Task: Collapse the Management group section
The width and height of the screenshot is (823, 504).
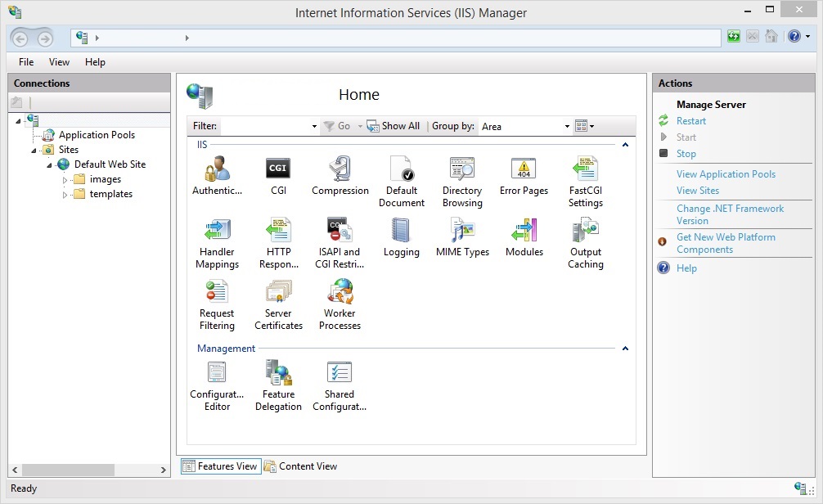Action: 625,349
